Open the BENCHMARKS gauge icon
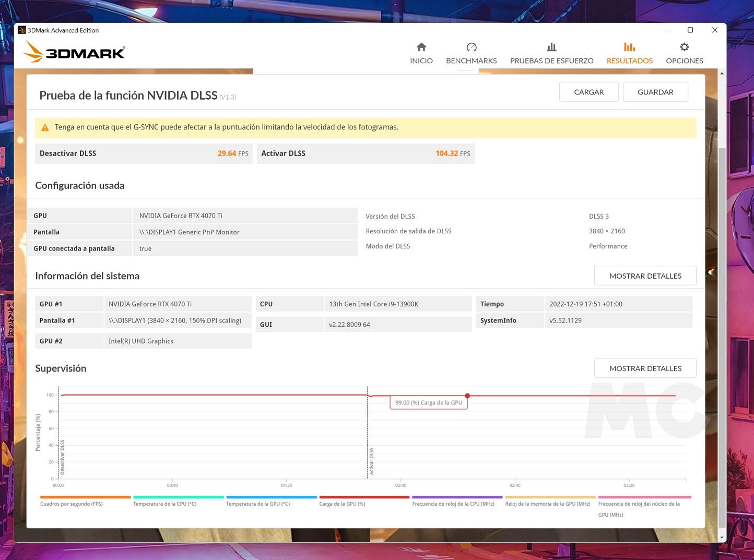The height and width of the screenshot is (560, 754). [x=471, y=47]
